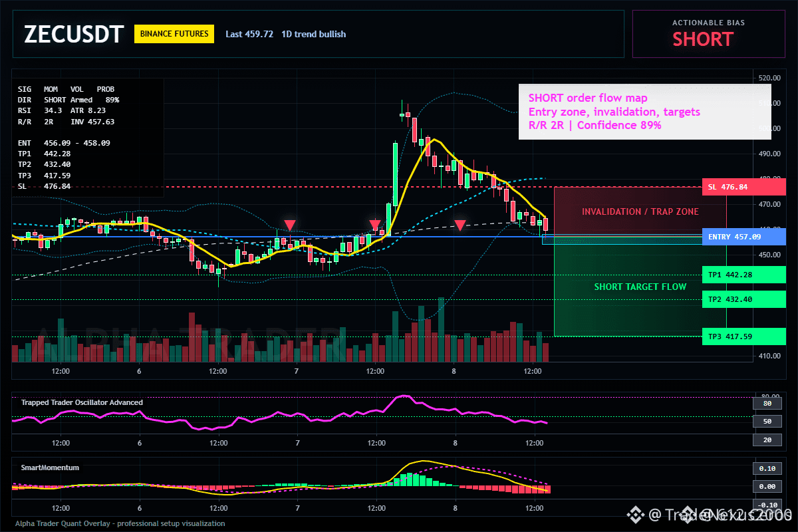Viewport: 798px width, 532px height.
Task: Click 'R/R 2R | Confidence 89%' annotation line
Action: (x=595, y=125)
